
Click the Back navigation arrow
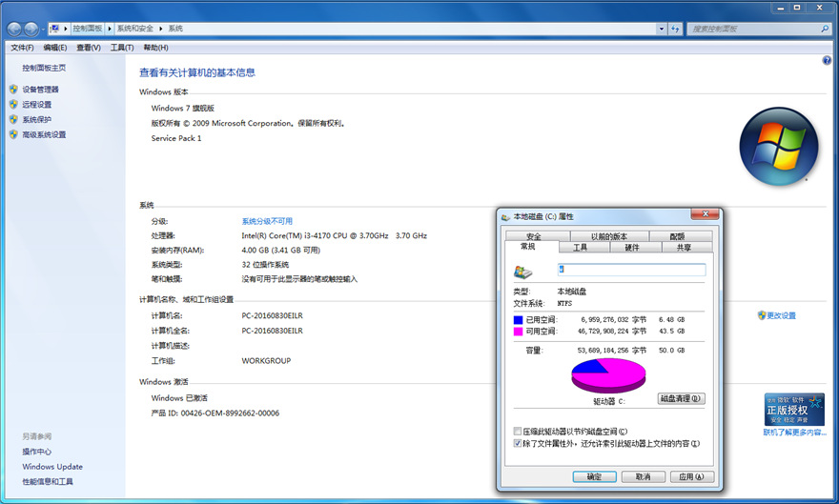pos(14,29)
